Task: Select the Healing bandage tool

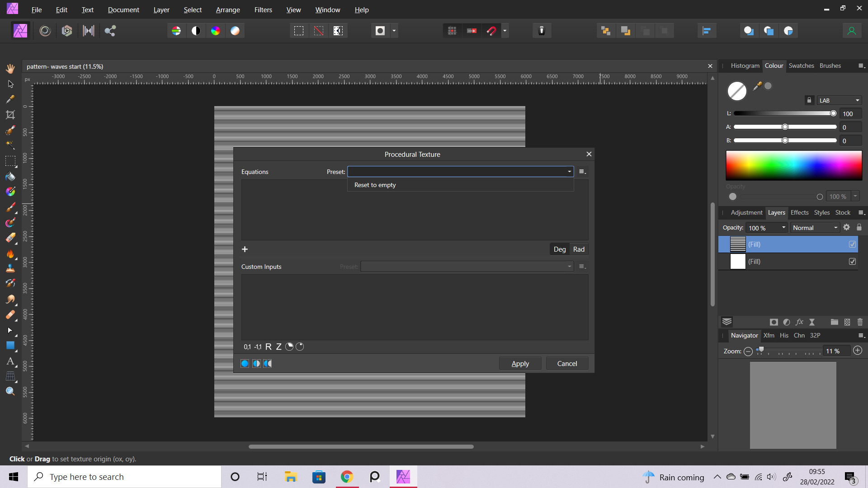Action: [10, 315]
